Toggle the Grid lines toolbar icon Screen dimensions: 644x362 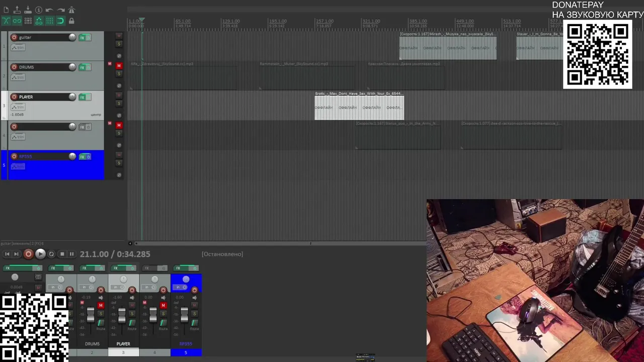point(49,21)
